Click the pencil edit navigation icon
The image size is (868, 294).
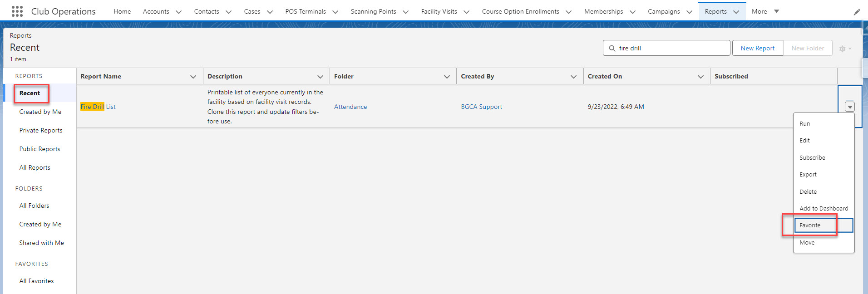[857, 12]
